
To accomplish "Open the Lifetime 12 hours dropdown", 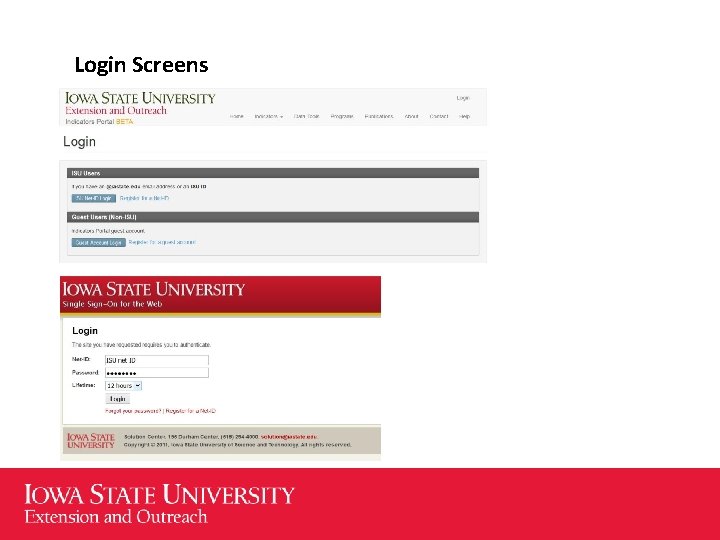I will click(124, 386).
